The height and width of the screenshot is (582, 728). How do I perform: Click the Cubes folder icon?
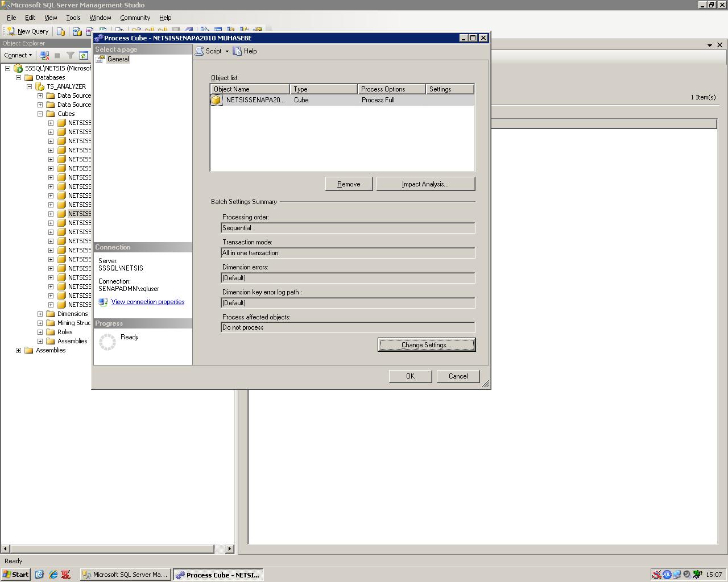tap(51, 114)
